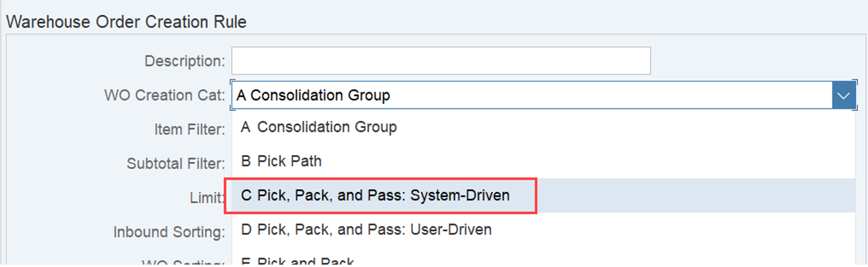Select "B Pick Path" option

(x=543, y=161)
